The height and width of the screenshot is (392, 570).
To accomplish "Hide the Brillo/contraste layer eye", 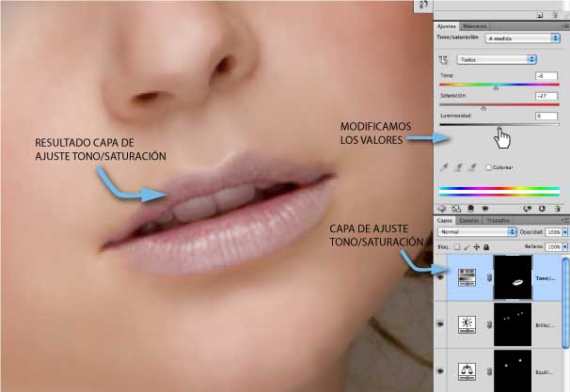I will coord(440,323).
